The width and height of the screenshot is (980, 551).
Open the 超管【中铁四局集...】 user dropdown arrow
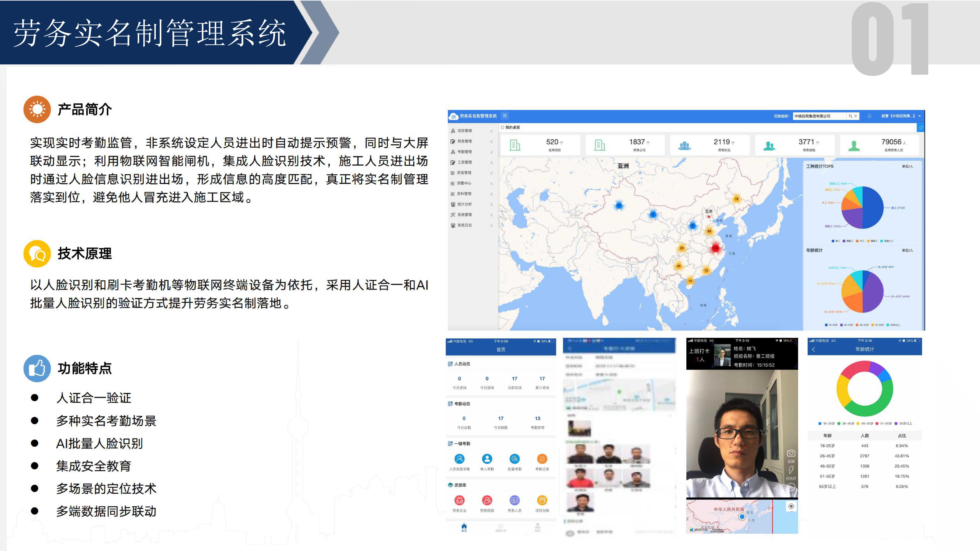(919, 116)
